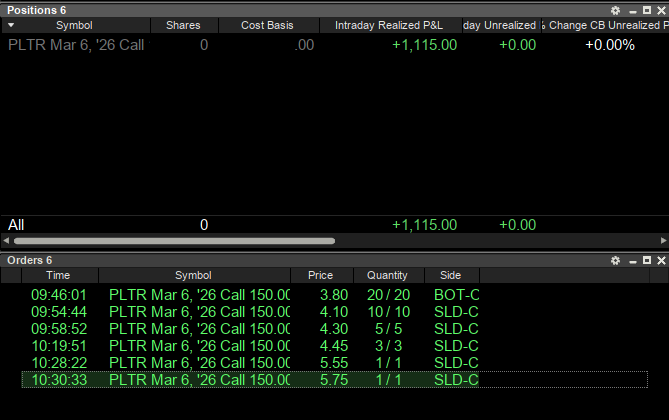Sort Orders by Symbol column
This screenshot has width=669, height=420.
click(193, 275)
